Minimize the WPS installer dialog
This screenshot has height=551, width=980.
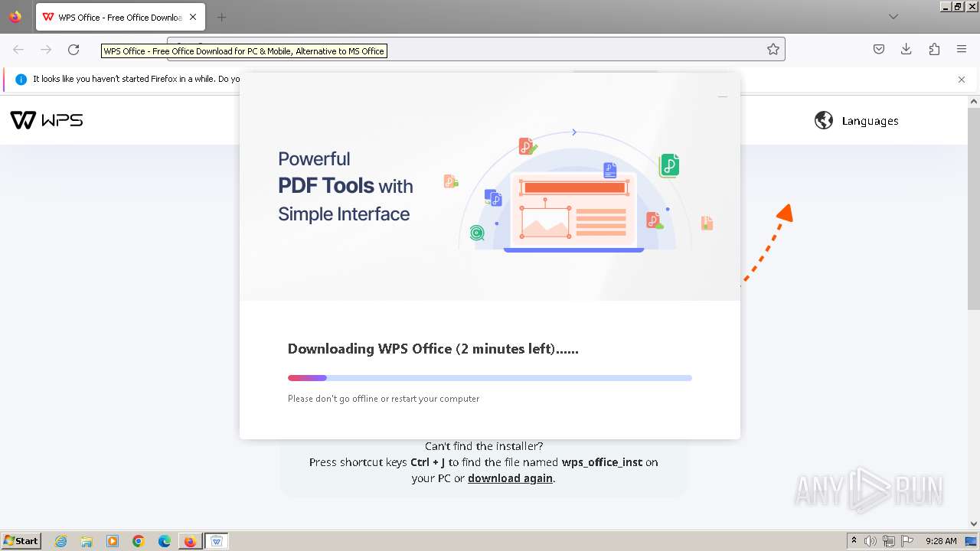pos(722,97)
